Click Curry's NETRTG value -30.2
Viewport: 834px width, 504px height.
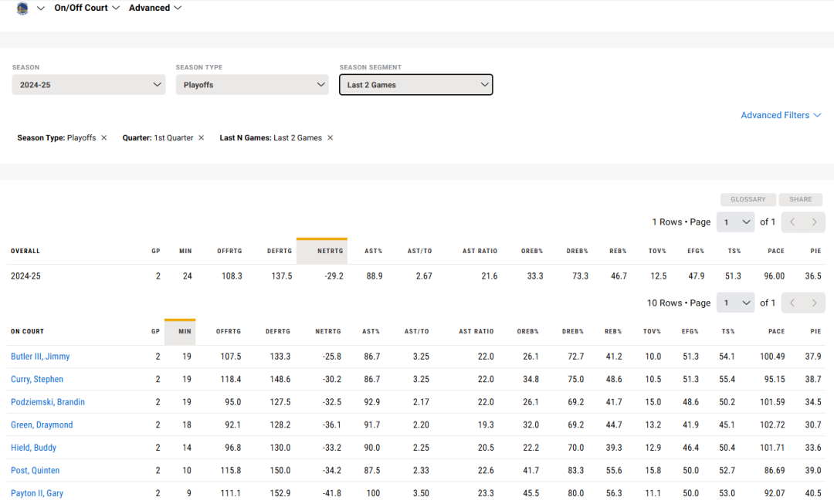click(x=332, y=380)
